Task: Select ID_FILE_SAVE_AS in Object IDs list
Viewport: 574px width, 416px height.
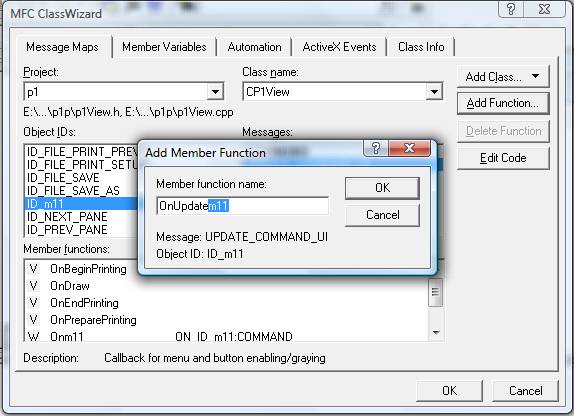Action: tap(73, 191)
